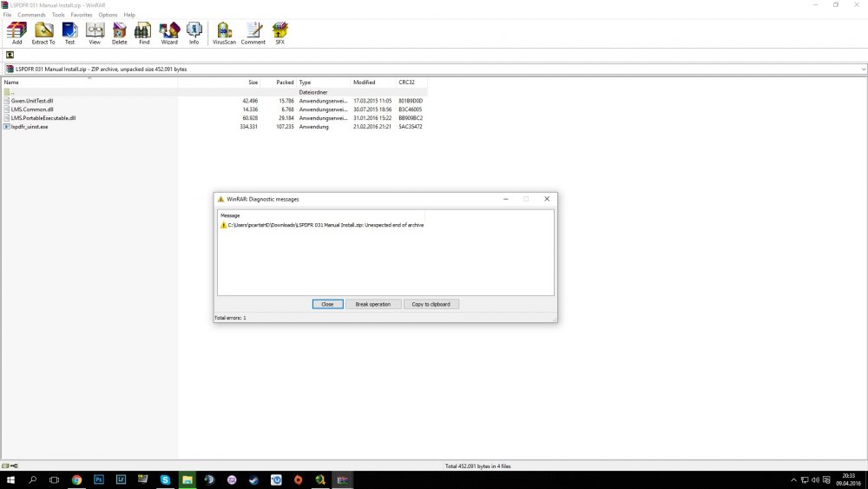Sort file list by Size column
Viewport: 868px width, 489px height.
pos(220,82)
